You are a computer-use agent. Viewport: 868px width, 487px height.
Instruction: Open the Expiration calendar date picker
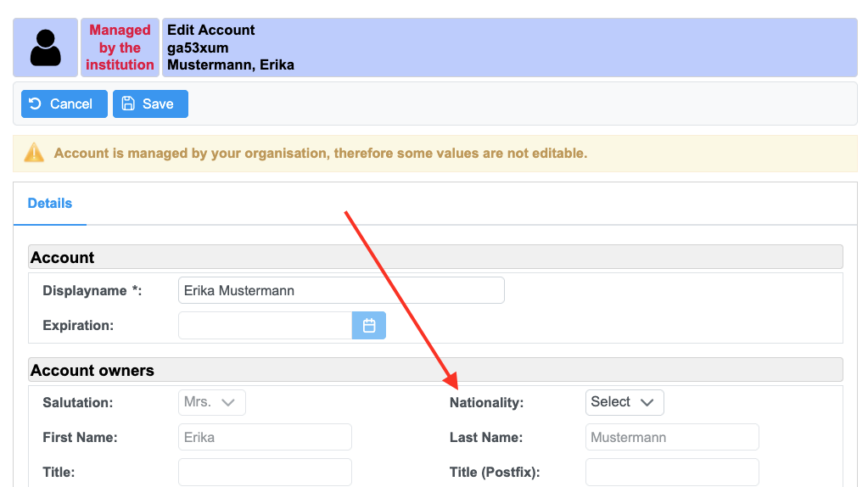369,326
